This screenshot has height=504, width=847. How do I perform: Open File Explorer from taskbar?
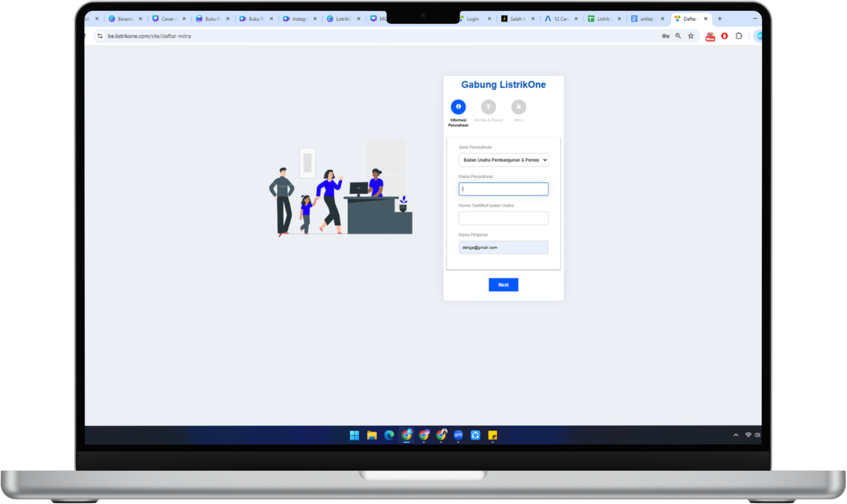point(372,435)
